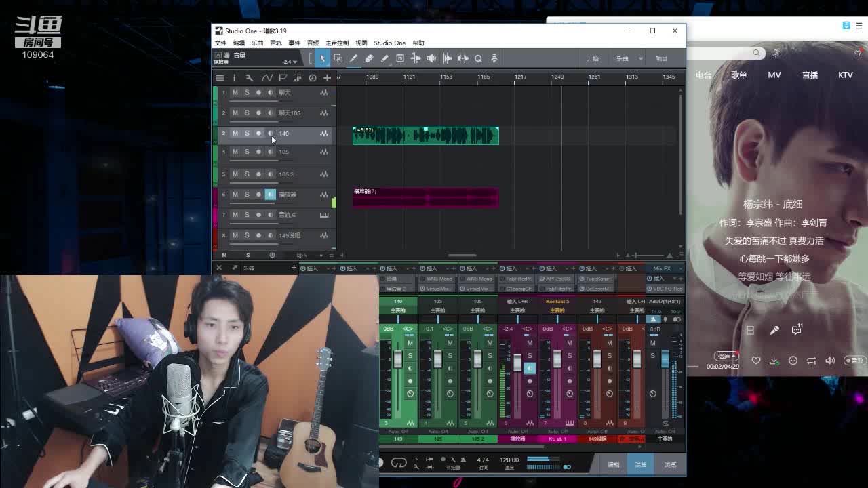Toggle loop icon in transport bar
The height and width of the screenshot is (488, 868).
click(x=399, y=463)
